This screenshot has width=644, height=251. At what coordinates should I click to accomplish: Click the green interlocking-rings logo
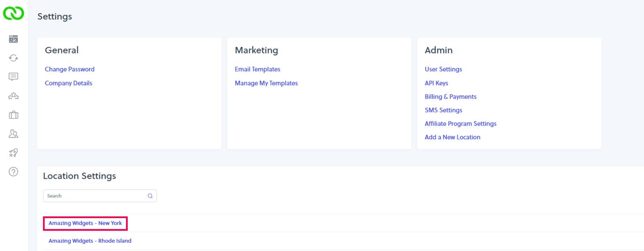point(13,13)
